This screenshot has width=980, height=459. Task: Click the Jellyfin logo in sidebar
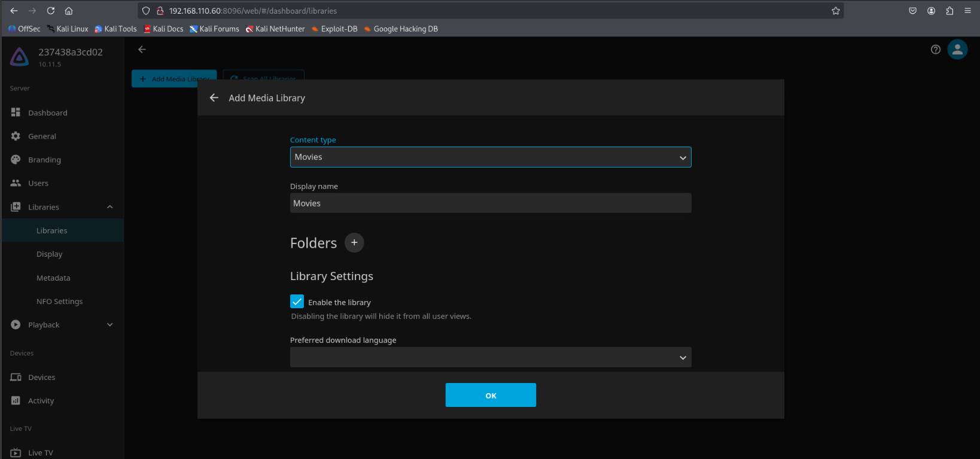tap(19, 57)
